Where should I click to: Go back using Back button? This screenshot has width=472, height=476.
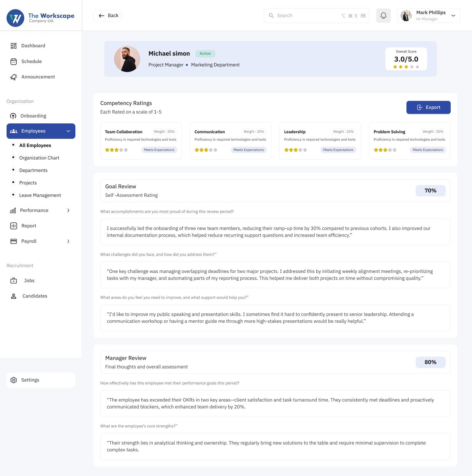point(108,15)
